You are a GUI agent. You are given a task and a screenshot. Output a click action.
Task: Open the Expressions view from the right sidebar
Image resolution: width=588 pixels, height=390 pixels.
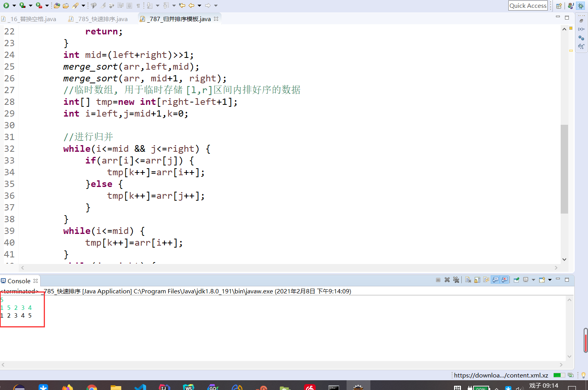[x=582, y=46]
